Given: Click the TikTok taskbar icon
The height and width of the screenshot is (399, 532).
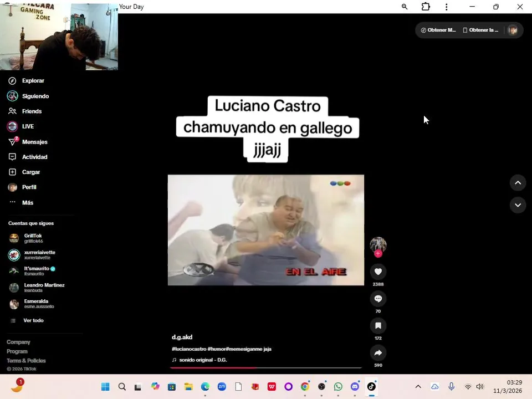Looking at the screenshot, I should [x=371, y=386].
